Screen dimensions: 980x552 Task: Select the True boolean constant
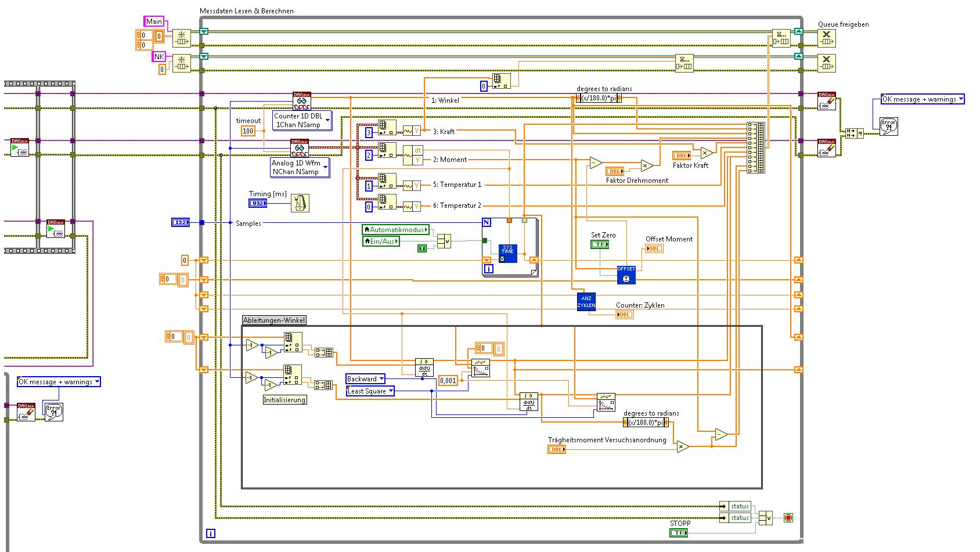coord(422,248)
